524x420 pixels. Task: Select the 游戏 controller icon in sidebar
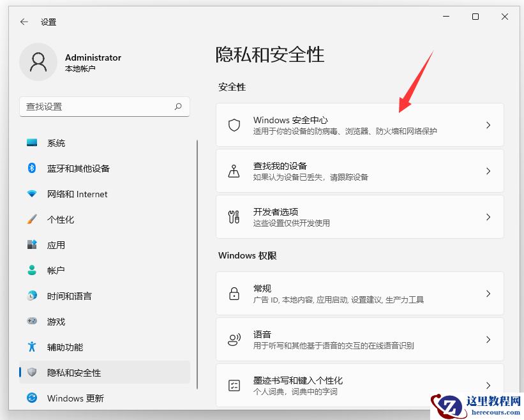[x=31, y=322]
